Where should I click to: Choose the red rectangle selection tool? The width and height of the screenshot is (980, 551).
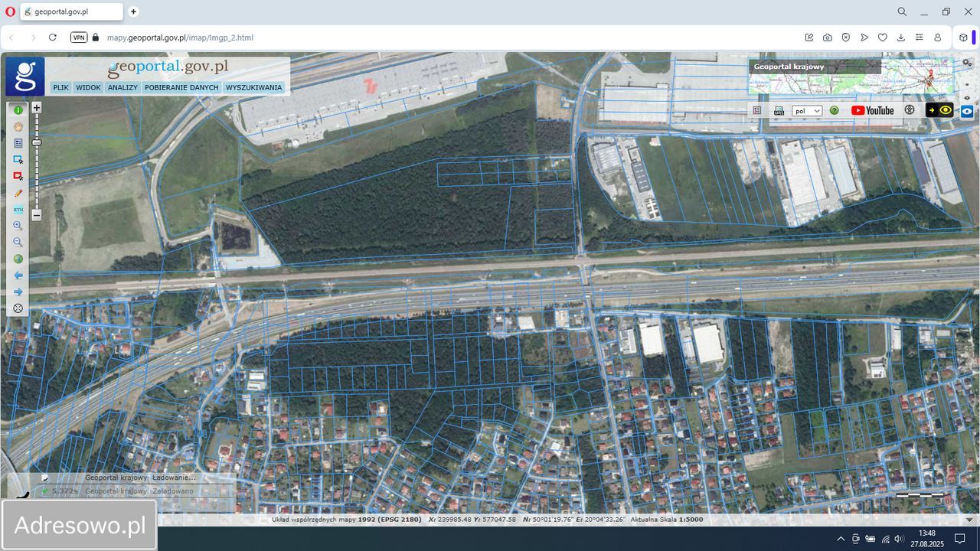pyautogui.click(x=18, y=176)
